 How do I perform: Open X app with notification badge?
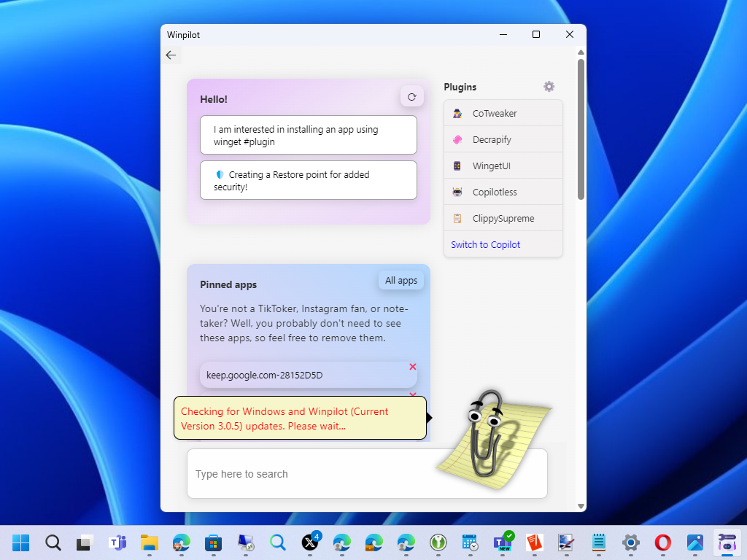[310, 542]
